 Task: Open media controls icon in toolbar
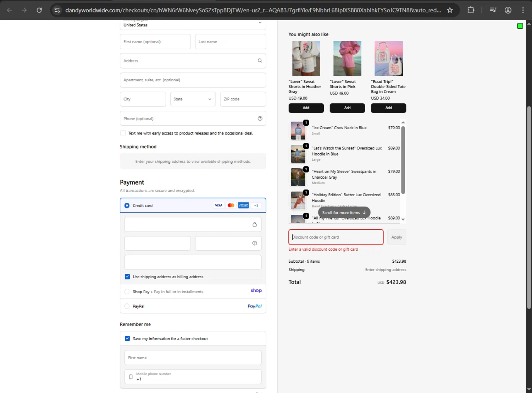(x=493, y=10)
